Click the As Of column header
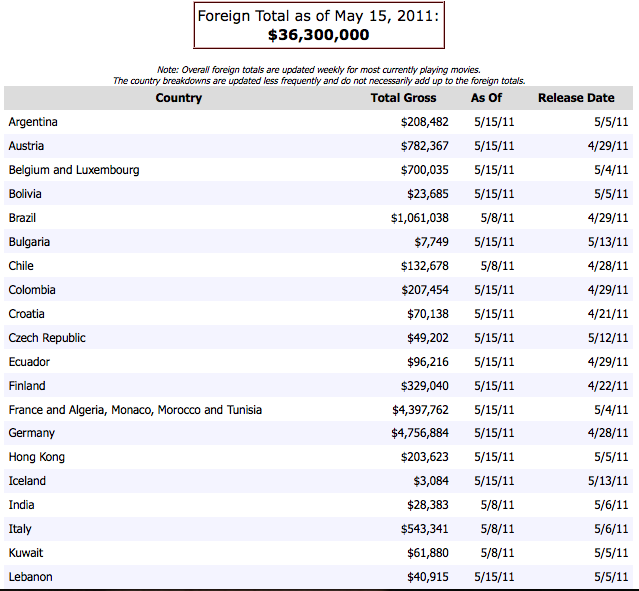 486,98
